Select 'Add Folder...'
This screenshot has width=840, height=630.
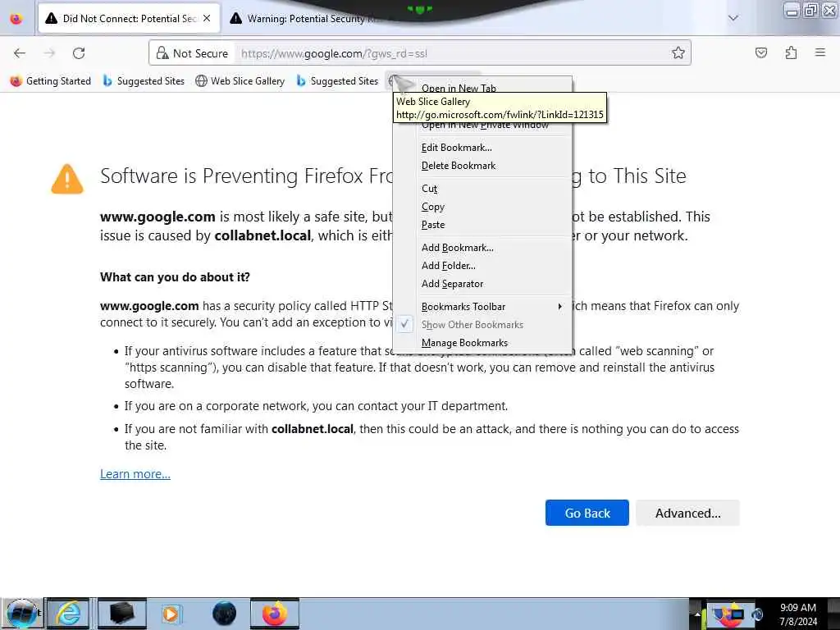tap(449, 266)
